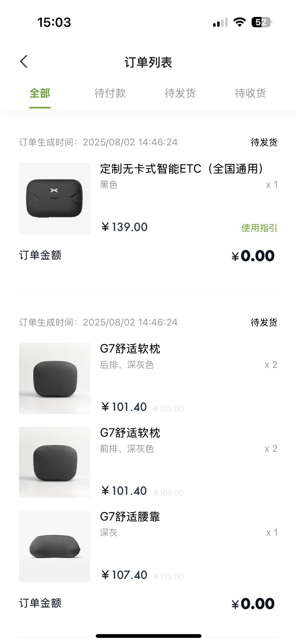Screen dimensions: 297x644
Task: Tap the 待发货 status of ETC order
Action: click(x=264, y=142)
